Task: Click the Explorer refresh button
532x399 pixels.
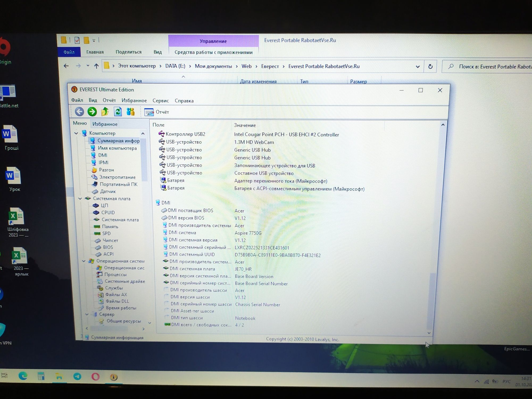Action: point(430,66)
